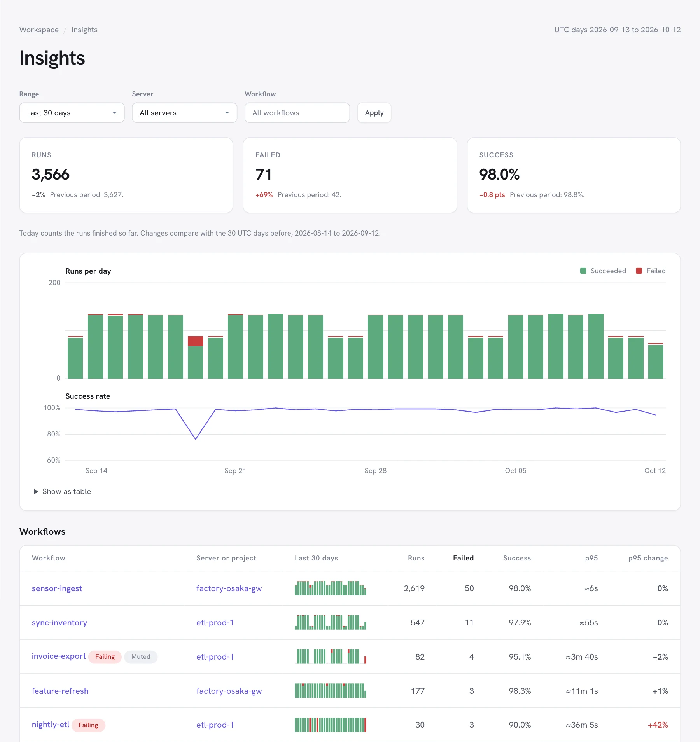The image size is (700, 742).
Task: Click the sync-inventory 30-day sparkline
Action: coord(331,623)
